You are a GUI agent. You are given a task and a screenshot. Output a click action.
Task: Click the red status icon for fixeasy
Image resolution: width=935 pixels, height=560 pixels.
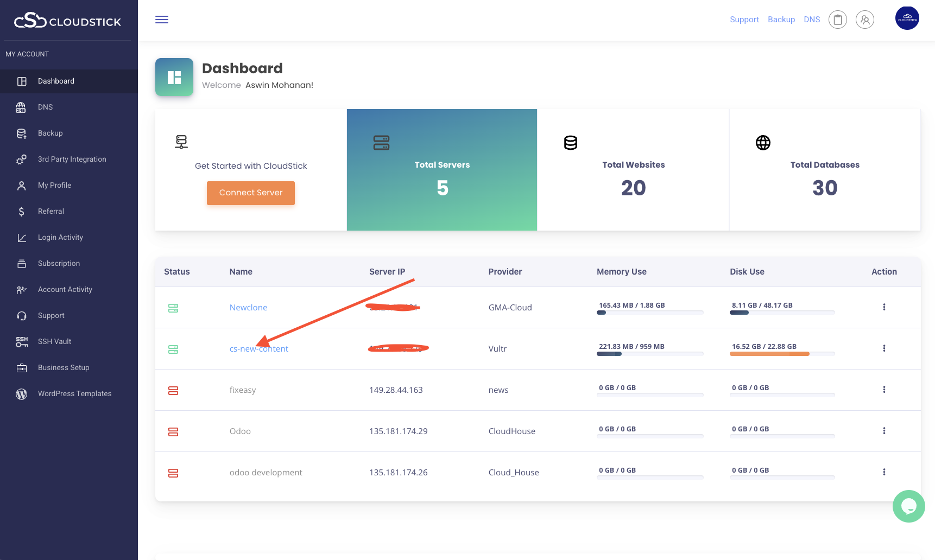tap(173, 391)
